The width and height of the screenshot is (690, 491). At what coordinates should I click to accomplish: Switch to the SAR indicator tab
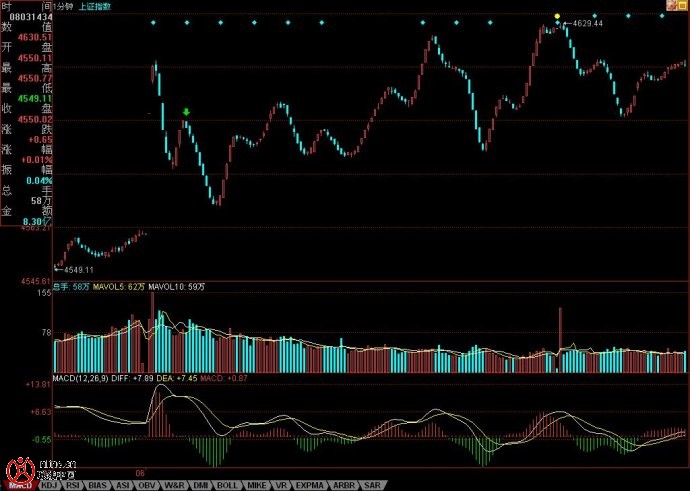point(371,485)
